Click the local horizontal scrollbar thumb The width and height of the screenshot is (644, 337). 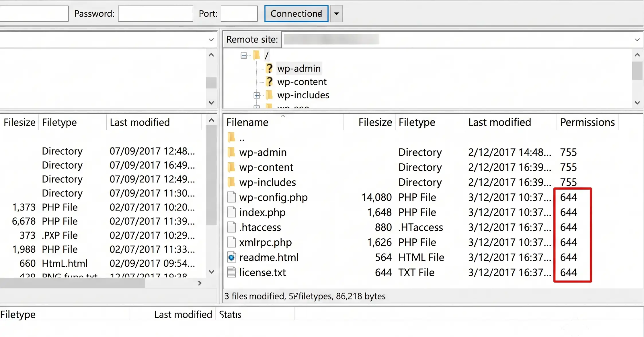[72, 283]
